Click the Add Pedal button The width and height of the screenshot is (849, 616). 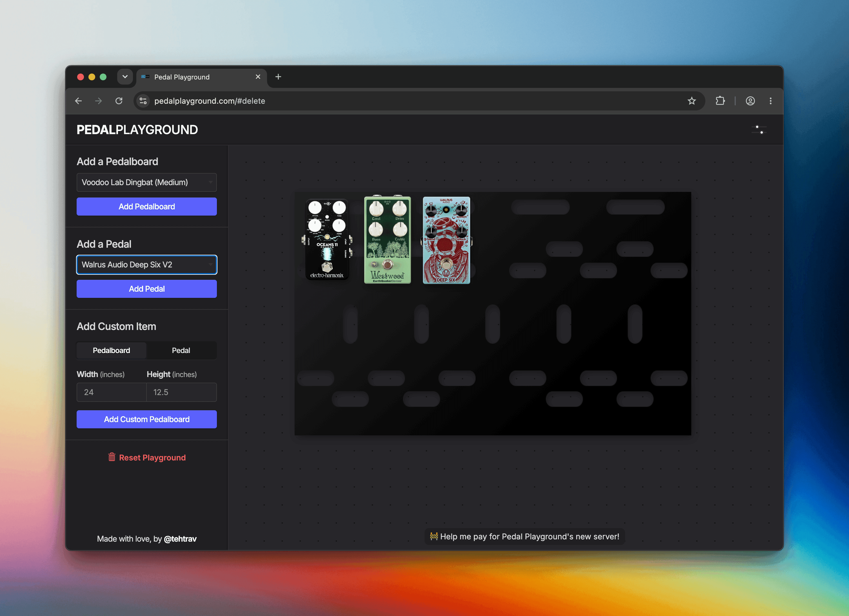point(147,289)
